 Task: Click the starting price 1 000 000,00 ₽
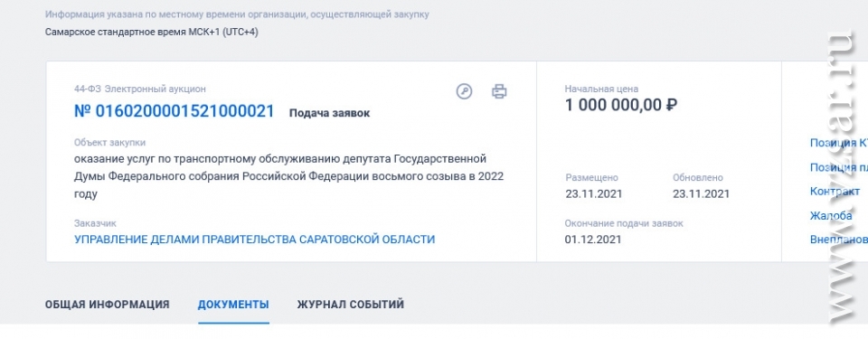tap(621, 105)
